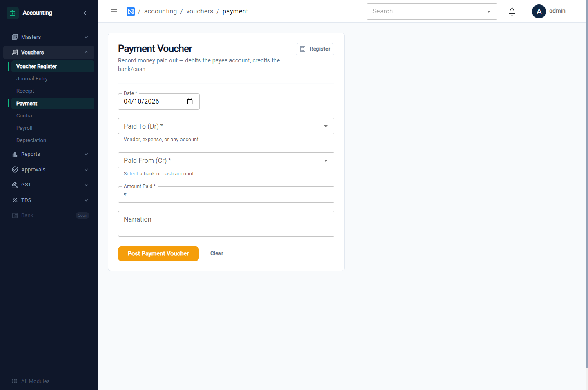Click the Approvals checkmark icon

15,170
